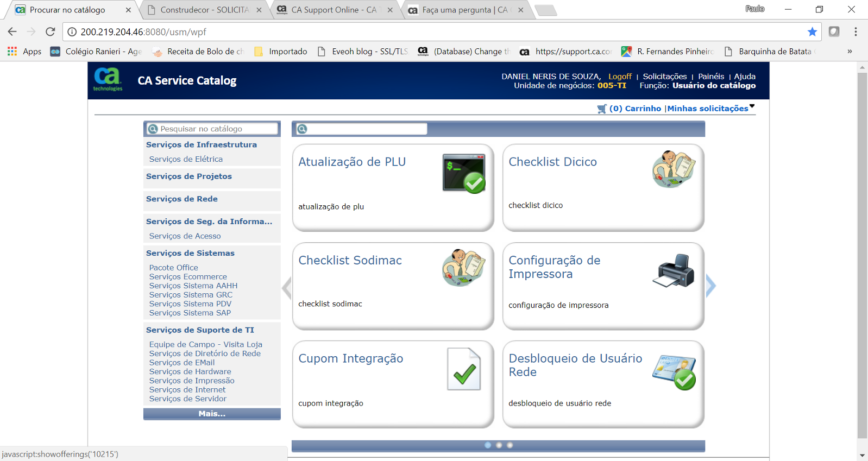This screenshot has height=461, width=868.
Task: Open Serviços de EMail subcategory
Action: pyautogui.click(x=182, y=363)
